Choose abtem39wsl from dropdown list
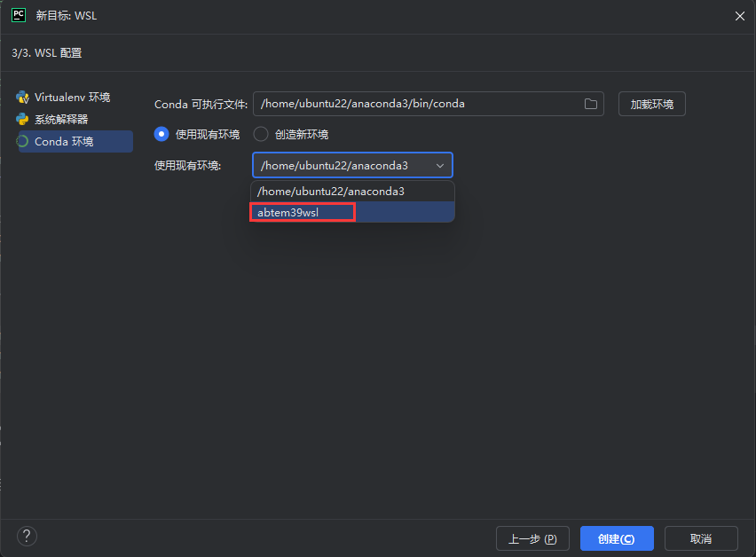This screenshot has height=557, width=756. (352, 212)
